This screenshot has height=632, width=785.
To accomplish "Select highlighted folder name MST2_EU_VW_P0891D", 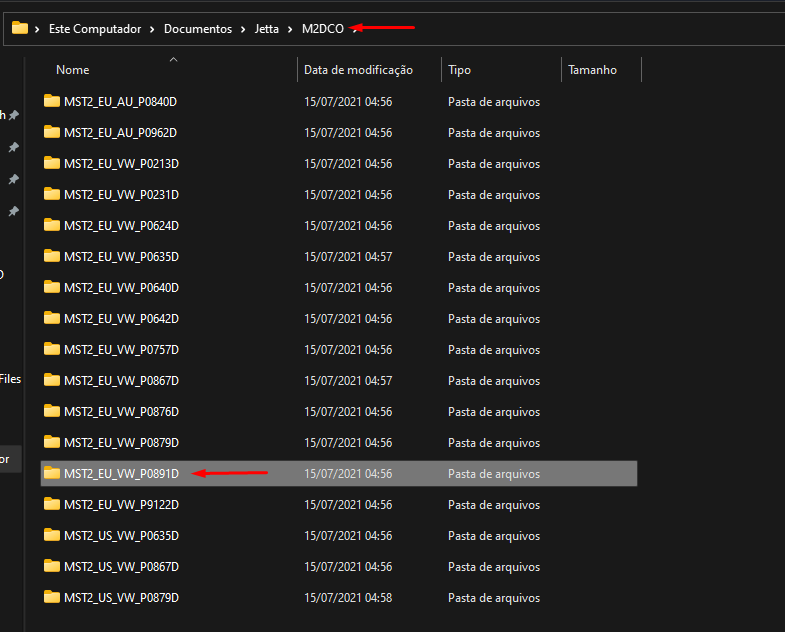I will coord(121,474).
